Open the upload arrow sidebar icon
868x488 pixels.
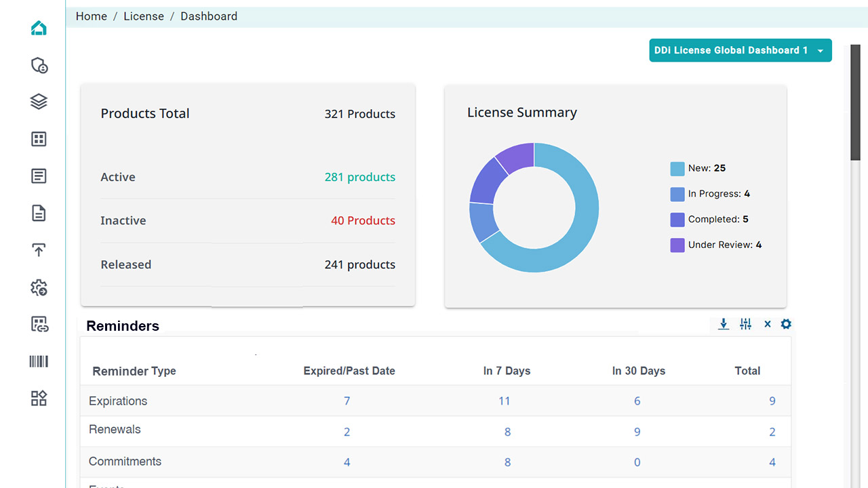click(39, 250)
